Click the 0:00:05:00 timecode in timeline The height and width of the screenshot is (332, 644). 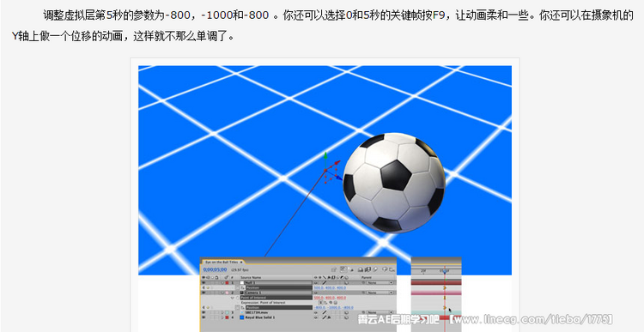(215, 269)
